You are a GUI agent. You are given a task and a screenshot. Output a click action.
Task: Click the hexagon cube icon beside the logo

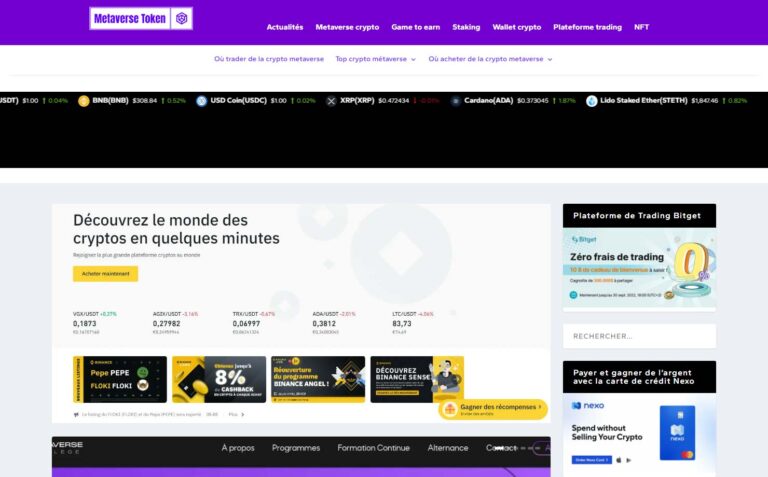coord(182,19)
